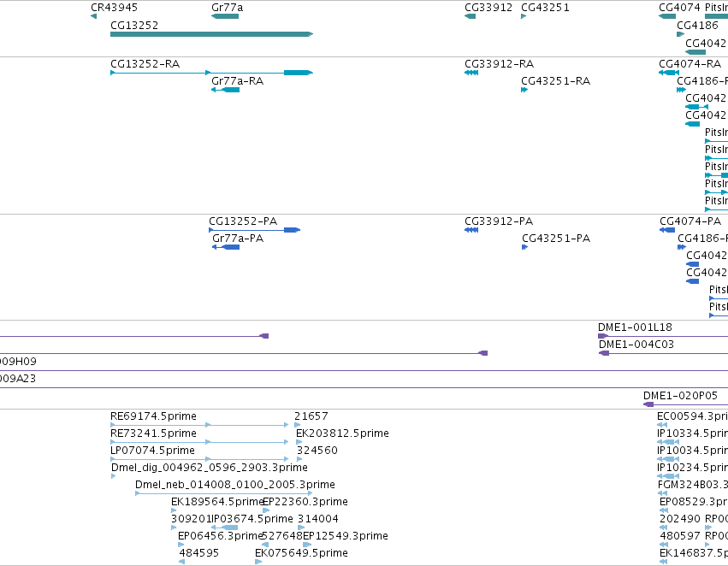Click the Gr77a-PA protein glyph

click(x=226, y=247)
